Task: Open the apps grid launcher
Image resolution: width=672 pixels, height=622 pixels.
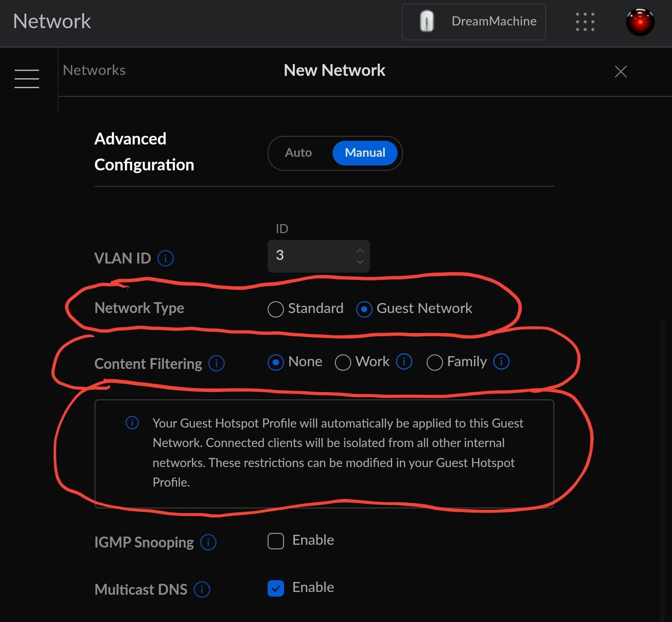Action: 585,22
